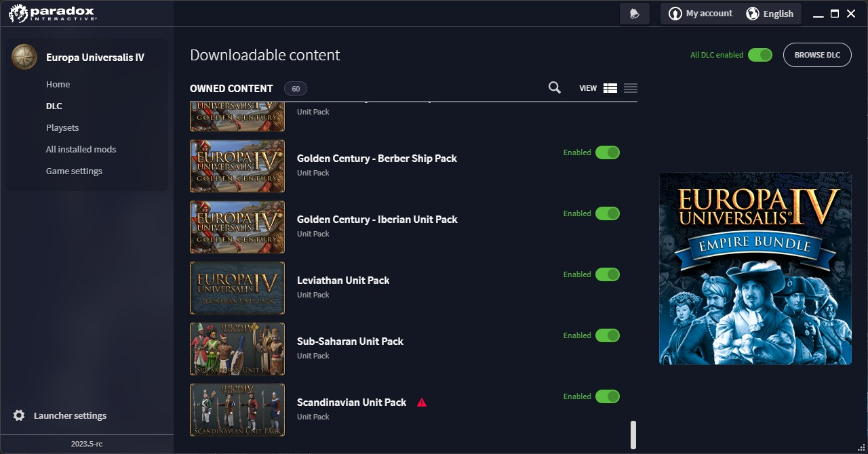Image resolution: width=868 pixels, height=454 pixels.
Task: Open the DLC search magnifier icon
Action: coord(555,87)
